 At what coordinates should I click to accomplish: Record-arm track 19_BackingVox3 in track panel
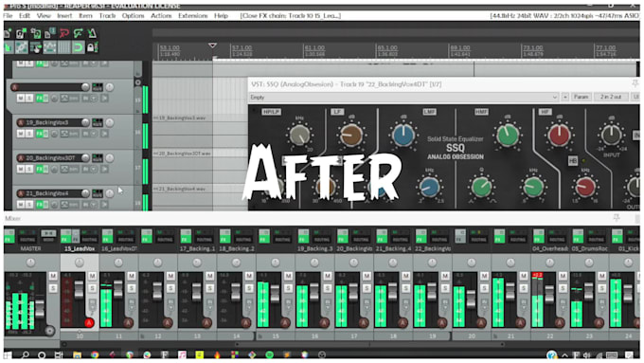point(20,122)
